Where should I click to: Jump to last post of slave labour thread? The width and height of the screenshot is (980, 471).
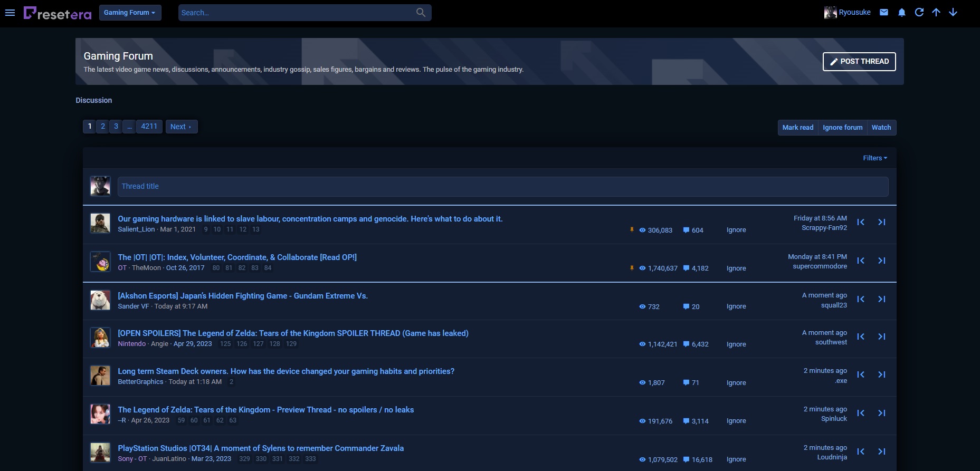[882, 222]
